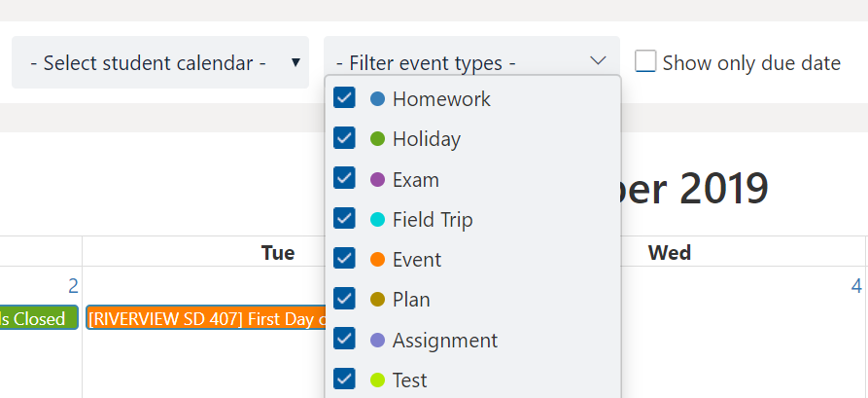Toggle the Exam filter checkbox
This screenshot has width=868, height=398.
tap(344, 178)
